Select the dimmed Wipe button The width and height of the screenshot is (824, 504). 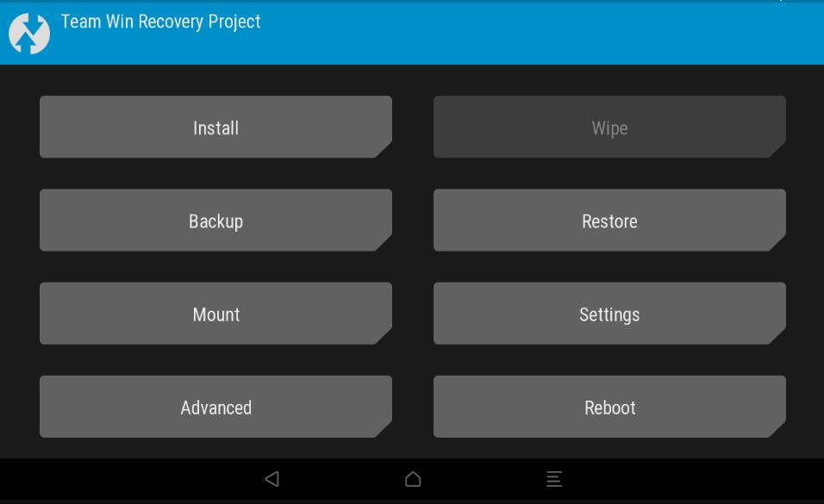click(x=609, y=127)
